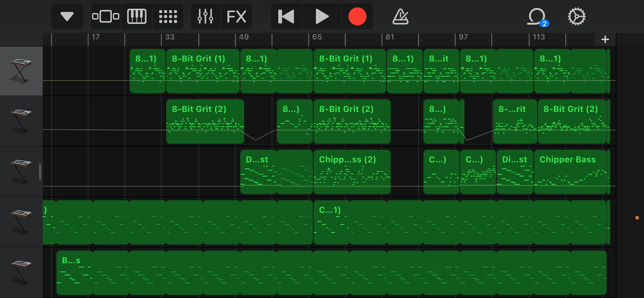The height and width of the screenshot is (298, 644).
Task: Select the 8-...rit region on second track
Action: (515, 121)
